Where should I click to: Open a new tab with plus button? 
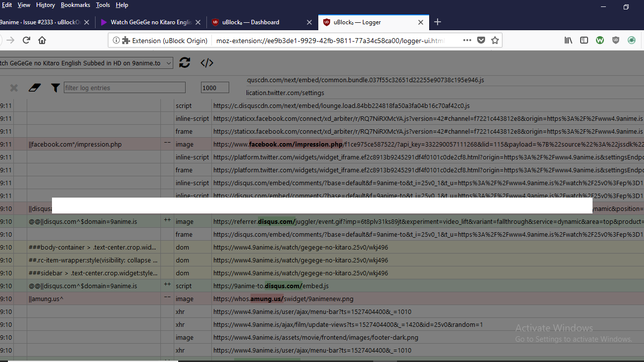[x=438, y=22]
